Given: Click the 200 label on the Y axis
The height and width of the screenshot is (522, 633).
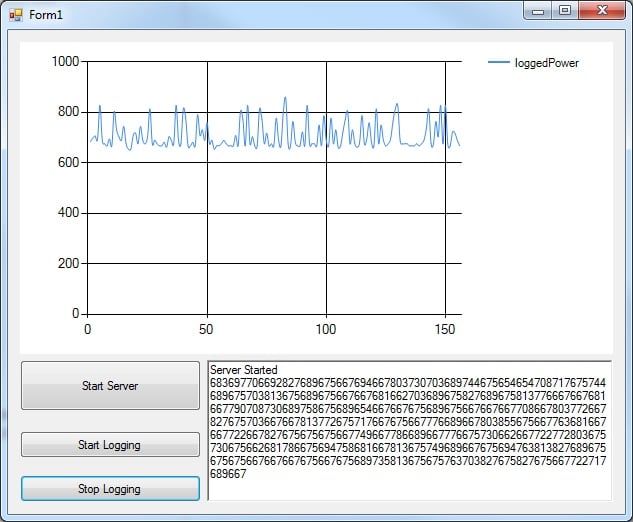Looking at the screenshot, I should [68, 264].
